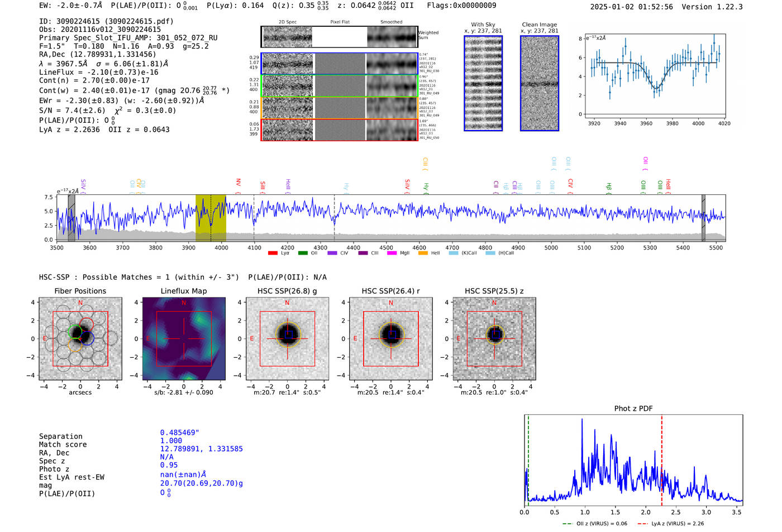Image resolution: width=782 pixels, height=532 pixels.
Task: Click the Gaussian line-fit plot
Action: (x=654, y=76)
